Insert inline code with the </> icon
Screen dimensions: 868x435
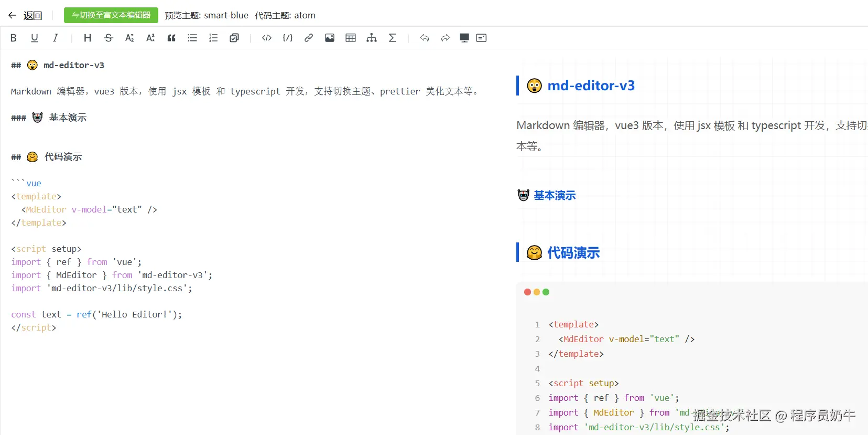point(267,38)
